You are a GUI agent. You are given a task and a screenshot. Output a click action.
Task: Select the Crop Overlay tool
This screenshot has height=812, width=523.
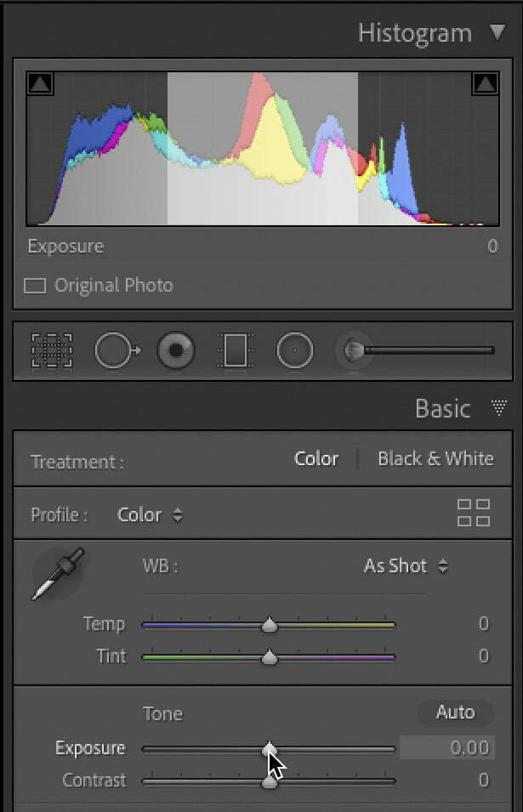pyautogui.click(x=52, y=350)
